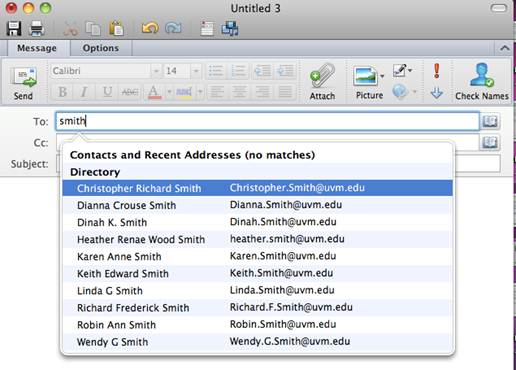Toggle Bold formatting button
The height and width of the screenshot is (370, 516).
coord(62,92)
